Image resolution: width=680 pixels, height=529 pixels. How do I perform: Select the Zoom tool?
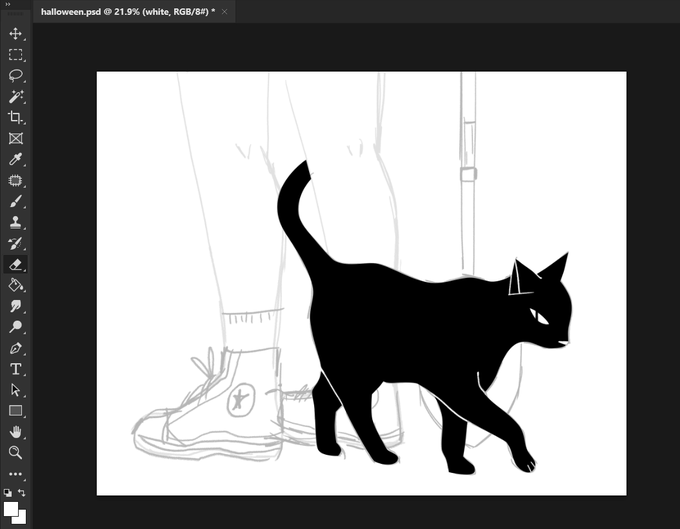coord(16,452)
